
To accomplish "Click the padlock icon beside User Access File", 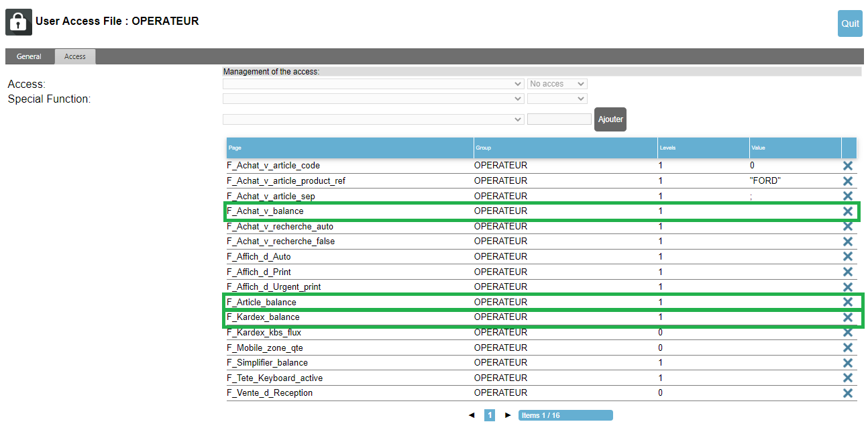I will 19,22.
